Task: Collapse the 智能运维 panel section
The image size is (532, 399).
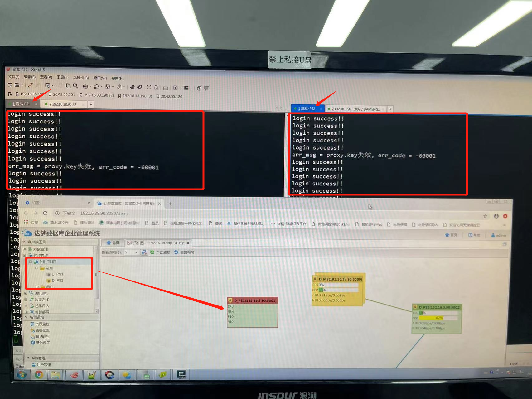Action: click(x=26, y=317)
